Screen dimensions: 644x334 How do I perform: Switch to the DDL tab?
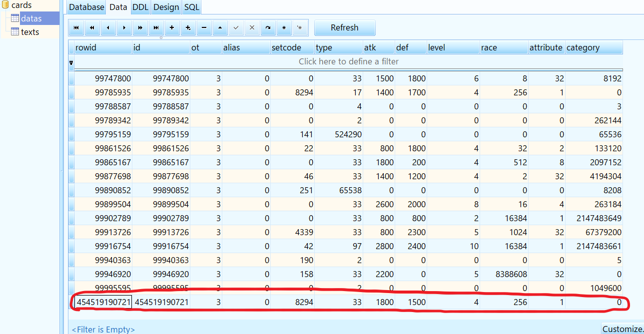(141, 7)
